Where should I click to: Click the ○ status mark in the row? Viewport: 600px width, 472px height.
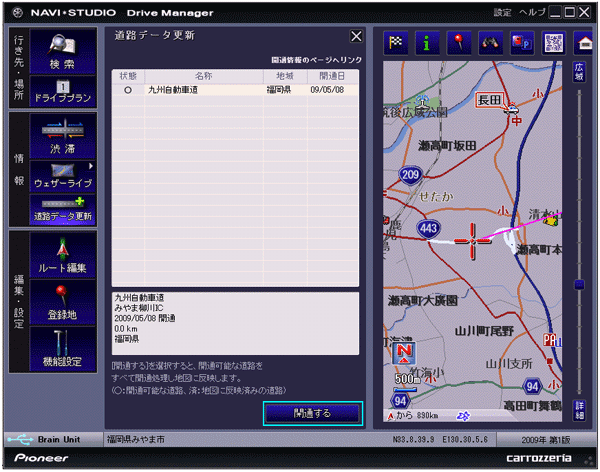128,90
